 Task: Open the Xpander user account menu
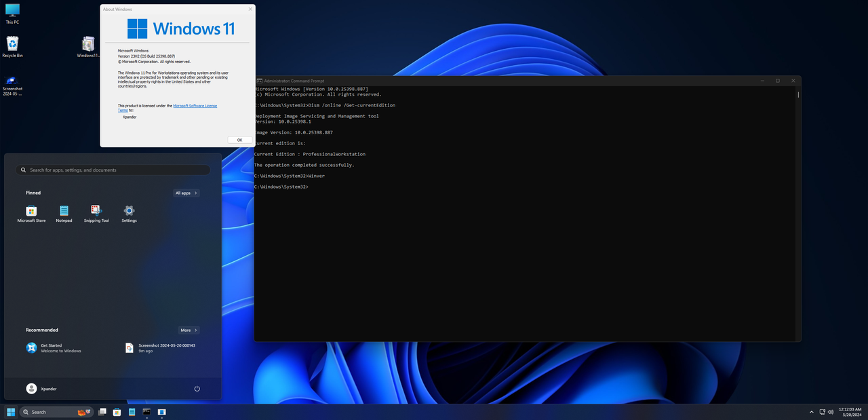(41, 388)
